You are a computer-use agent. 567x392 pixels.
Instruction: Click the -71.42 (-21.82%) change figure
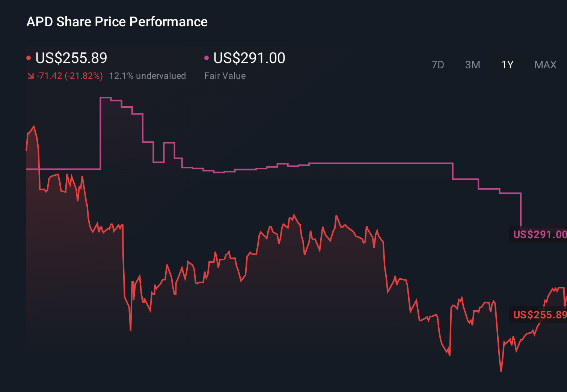(x=70, y=76)
